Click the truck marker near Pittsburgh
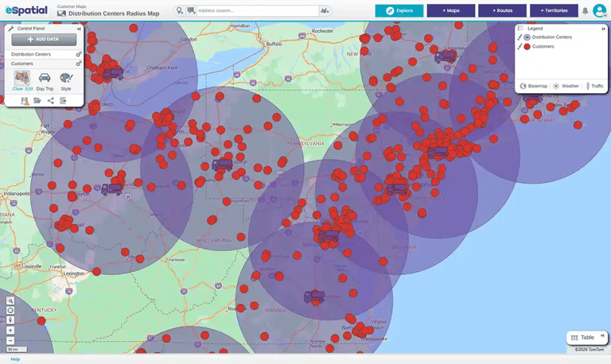611x364 pixels. coord(223,165)
